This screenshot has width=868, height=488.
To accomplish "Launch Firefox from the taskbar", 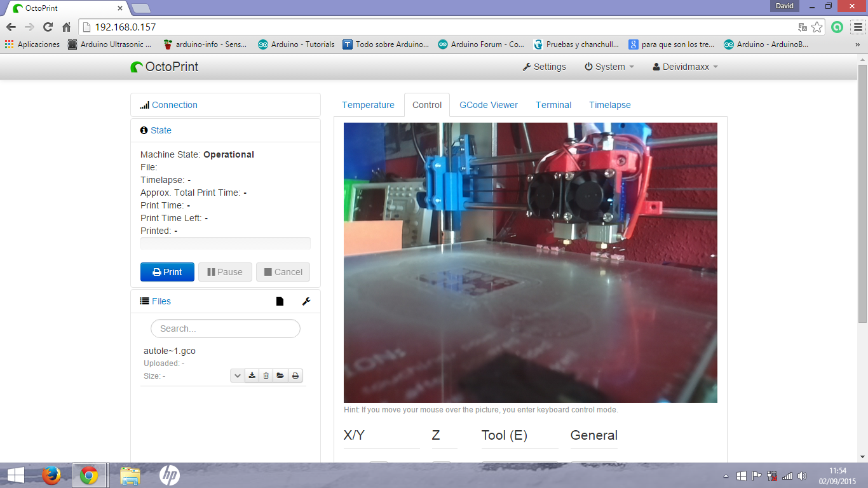I will coord(51,475).
